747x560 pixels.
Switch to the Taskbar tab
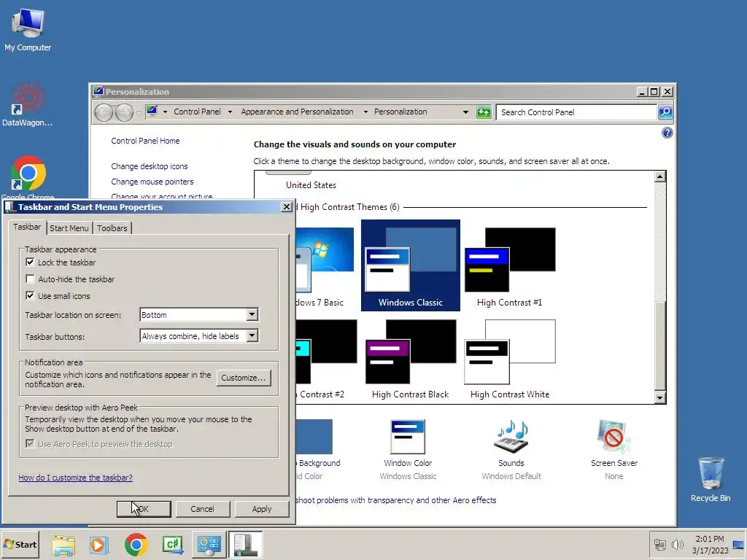click(27, 227)
